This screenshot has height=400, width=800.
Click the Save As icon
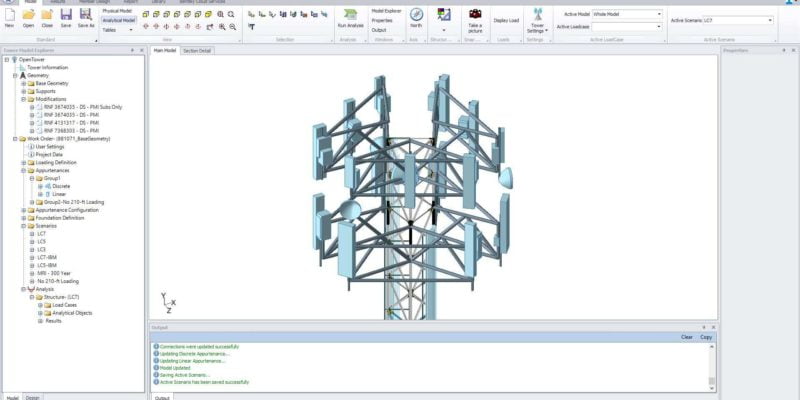click(x=86, y=17)
